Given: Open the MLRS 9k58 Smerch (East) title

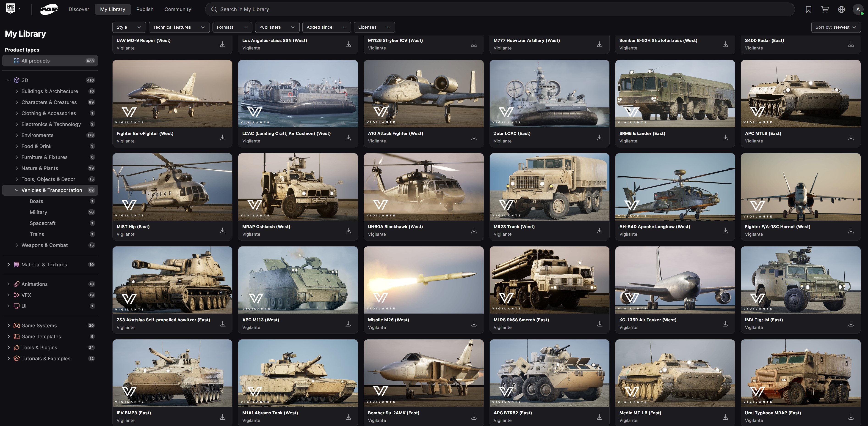Looking at the screenshot, I should click(x=521, y=320).
